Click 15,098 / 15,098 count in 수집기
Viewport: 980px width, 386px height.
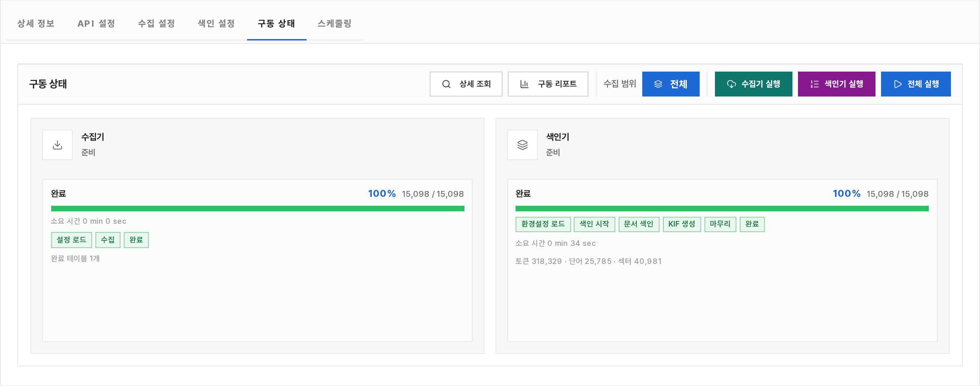point(433,194)
